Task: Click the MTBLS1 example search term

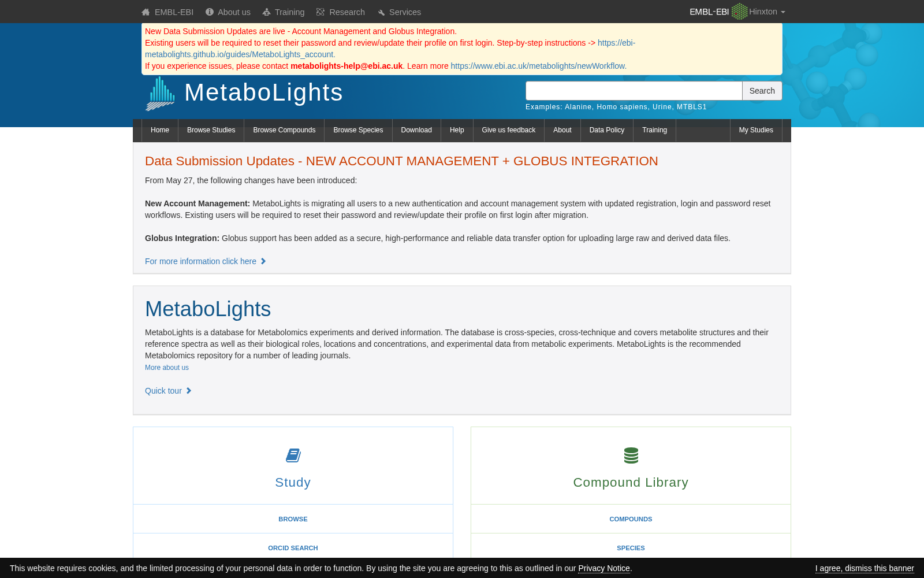Action: [x=692, y=107]
